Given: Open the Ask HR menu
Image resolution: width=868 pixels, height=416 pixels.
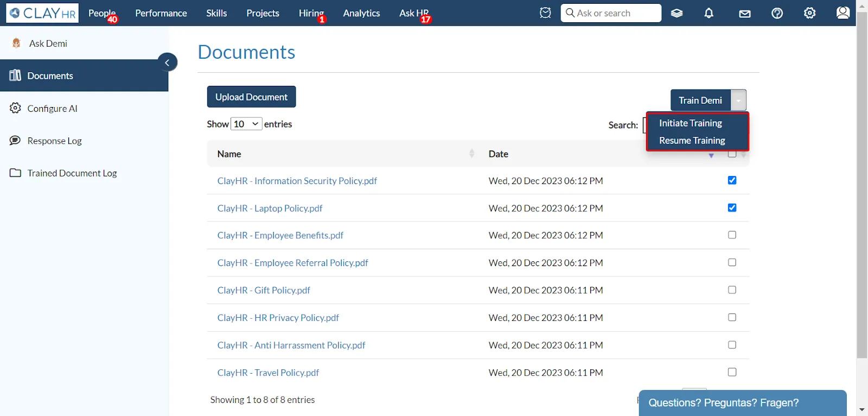Looking at the screenshot, I should (x=414, y=13).
